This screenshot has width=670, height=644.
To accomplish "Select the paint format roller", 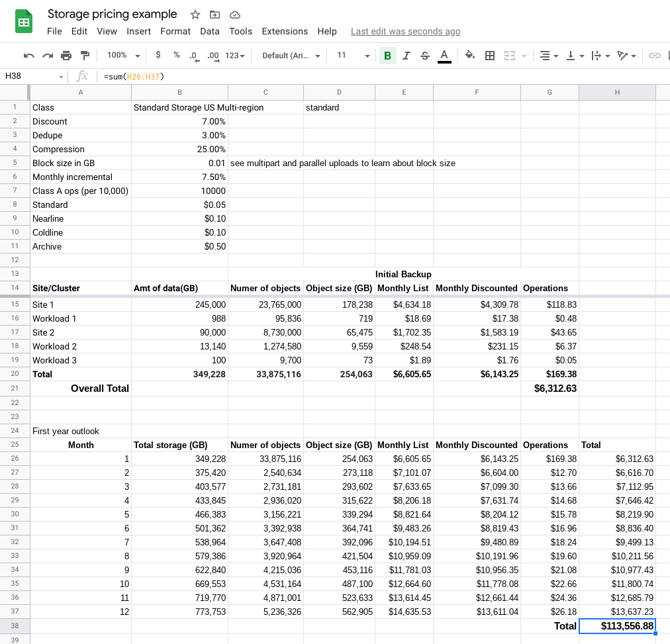I will click(x=84, y=56).
